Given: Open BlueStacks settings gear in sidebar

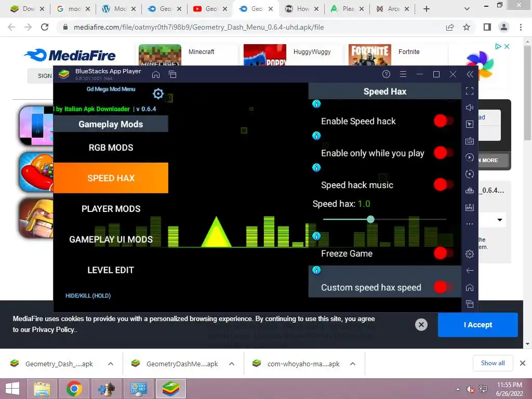Looking at the screenshot, I should tap(470, 254).
